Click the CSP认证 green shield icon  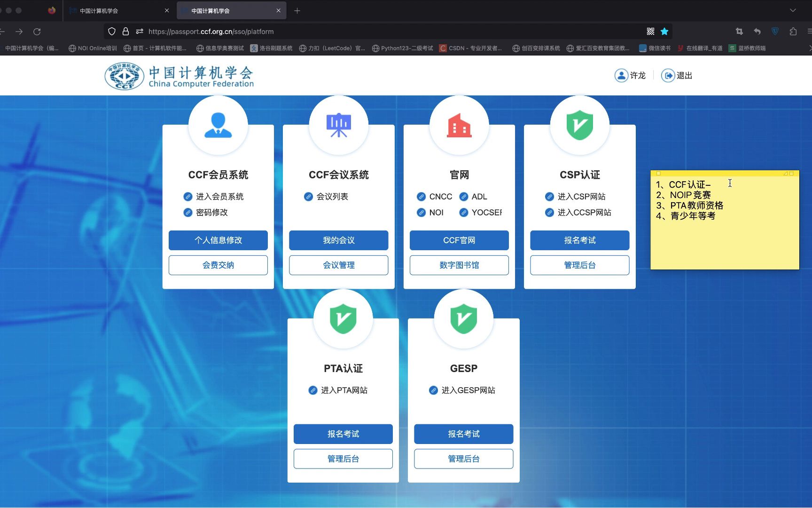tap(580, 125)
